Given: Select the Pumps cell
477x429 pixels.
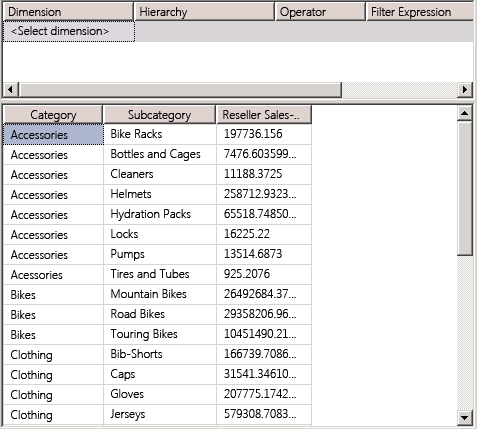Looking at the screenshot, I should click(160, 254).
